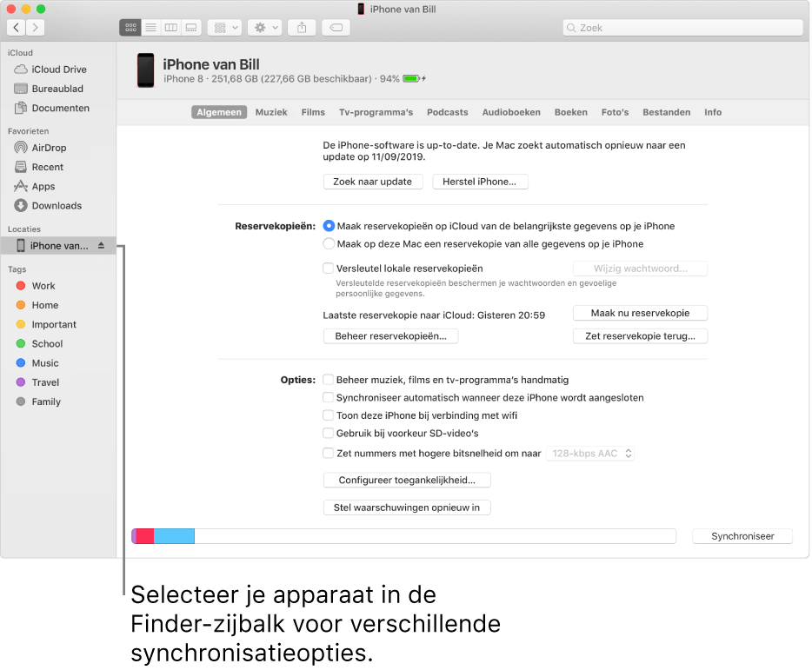Focus the Zoek search field
This screenshot has height=670, width=812.
(x=682, y=28)
